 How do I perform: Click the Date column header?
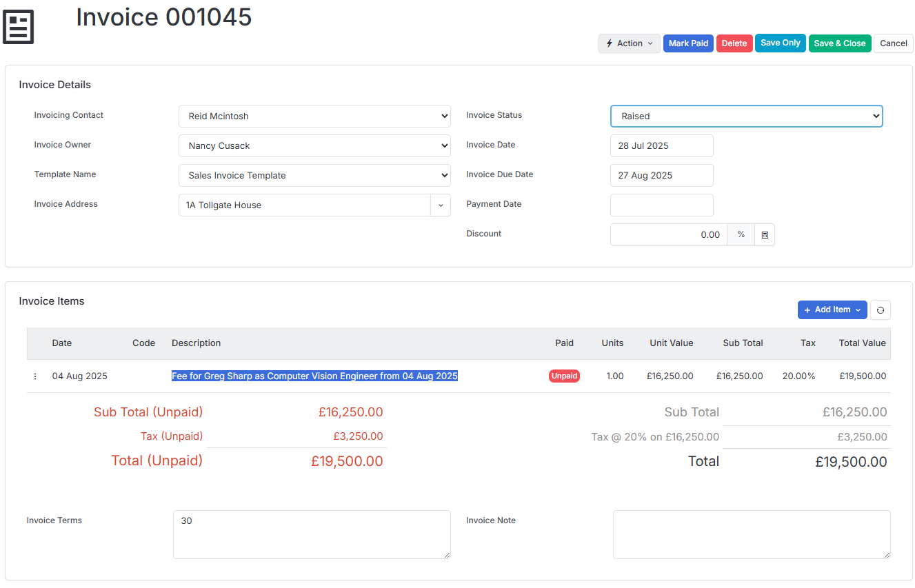pyautogui.click(x=62, y=343)
